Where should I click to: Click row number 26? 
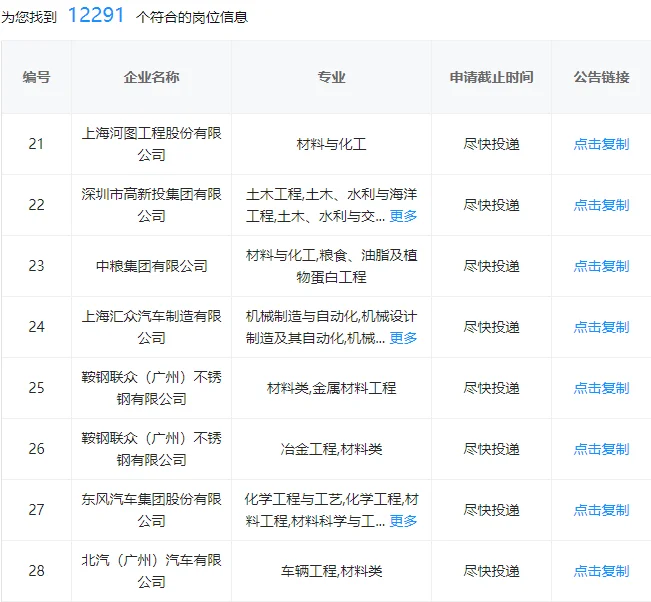point(36,449)
